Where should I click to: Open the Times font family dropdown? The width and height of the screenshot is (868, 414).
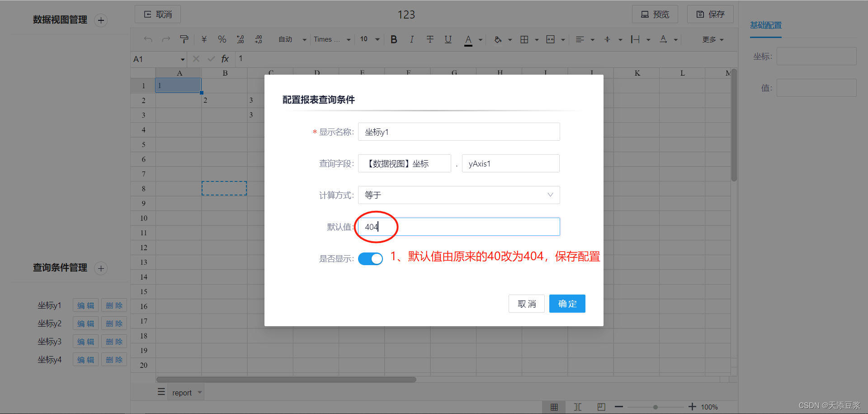click(332, 39)
